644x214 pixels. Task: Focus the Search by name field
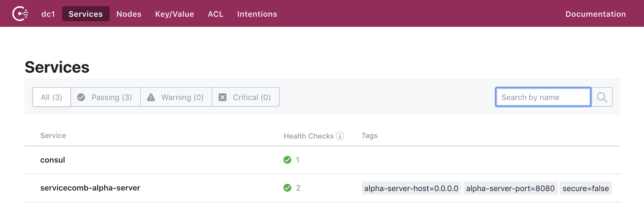coord(543,97)
